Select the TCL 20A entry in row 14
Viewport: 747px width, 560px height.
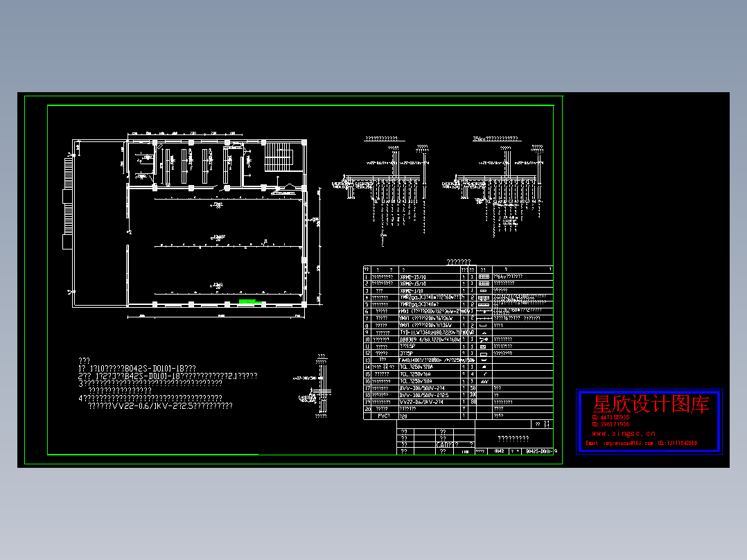click(416, 367)
